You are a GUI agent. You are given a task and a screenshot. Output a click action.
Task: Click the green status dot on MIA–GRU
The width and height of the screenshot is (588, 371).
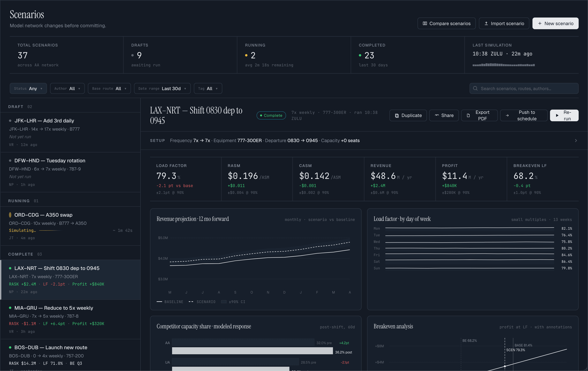10,308
